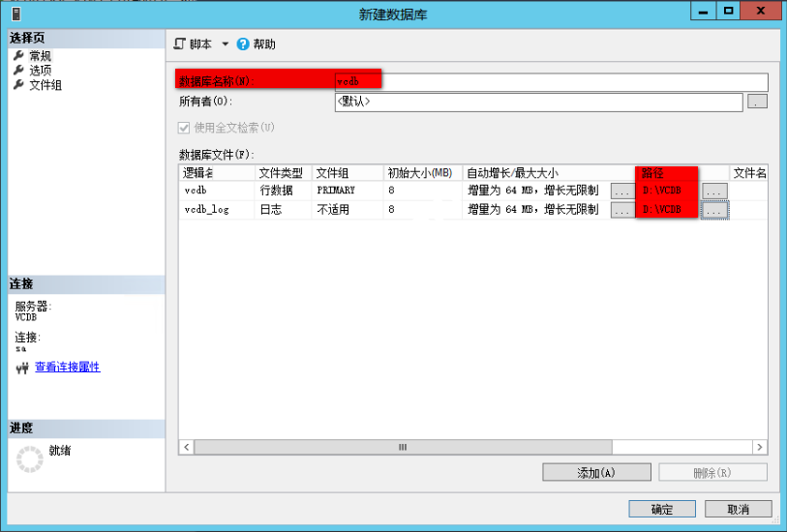Click the 脚本 toolbar button label
Screen dimensions: 787x532
200,44
